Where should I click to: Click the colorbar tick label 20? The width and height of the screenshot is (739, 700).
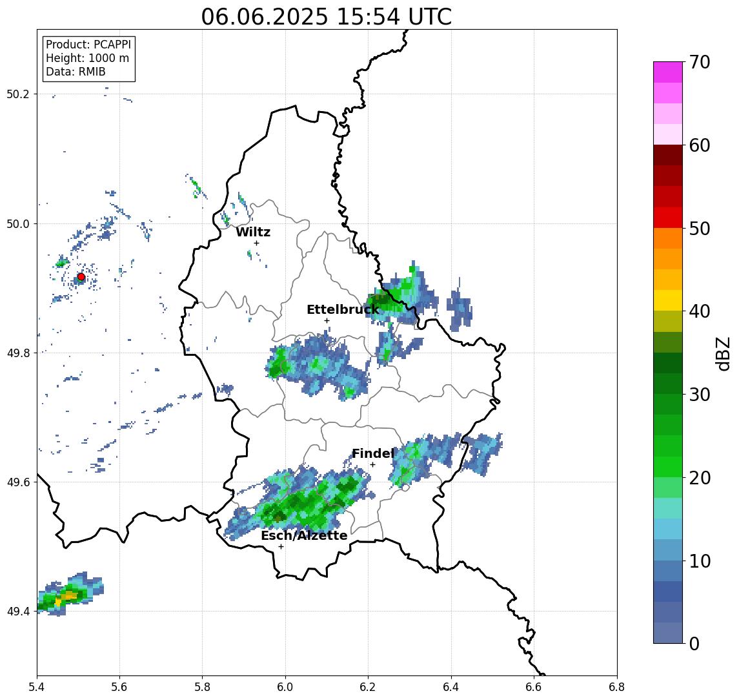click(700, 478)
